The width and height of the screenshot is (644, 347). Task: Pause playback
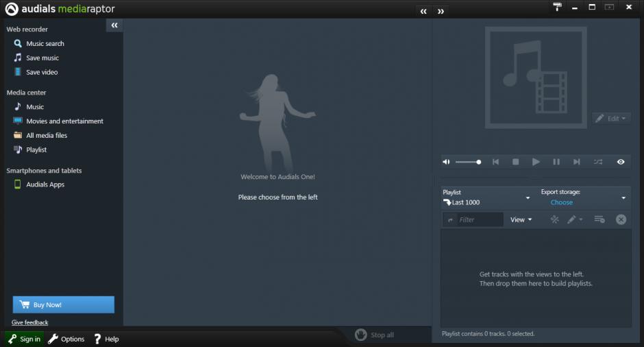pyautogui.click(x=556, y=162)
